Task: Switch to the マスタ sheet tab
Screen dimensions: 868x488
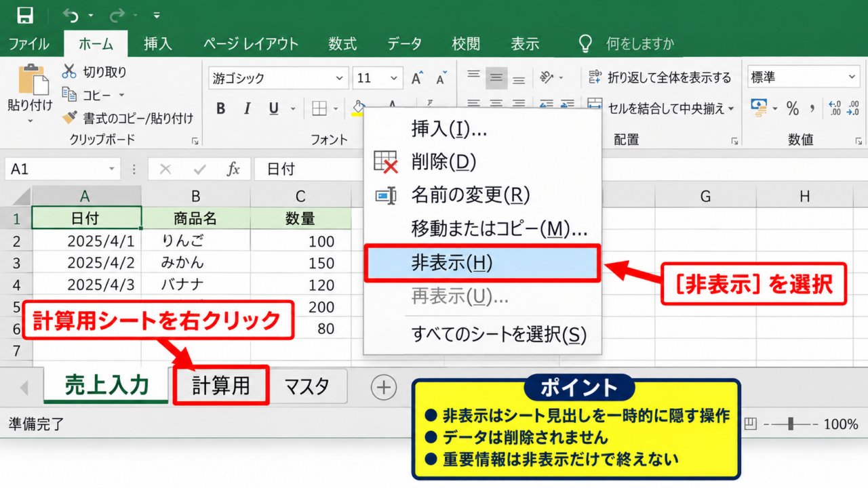Action: [307, 386]
